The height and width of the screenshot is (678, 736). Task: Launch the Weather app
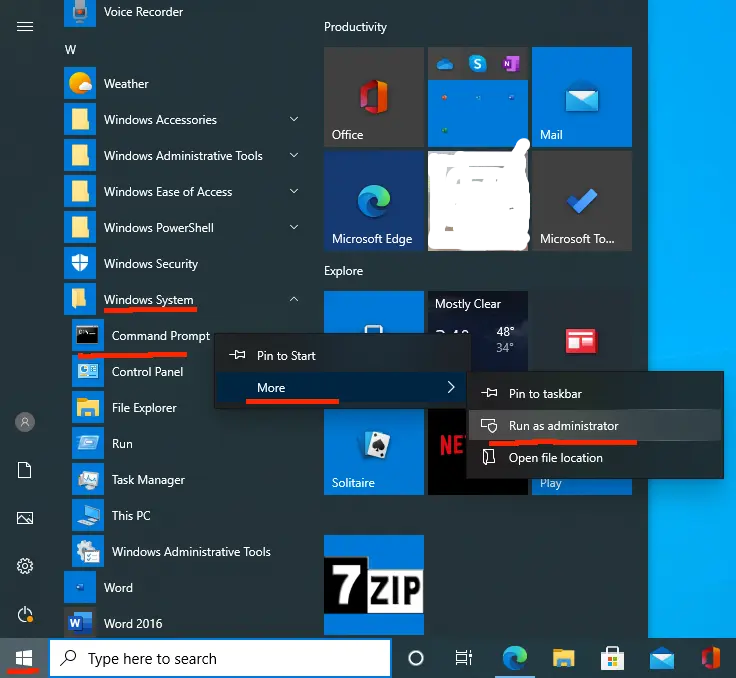pos(107,84)
